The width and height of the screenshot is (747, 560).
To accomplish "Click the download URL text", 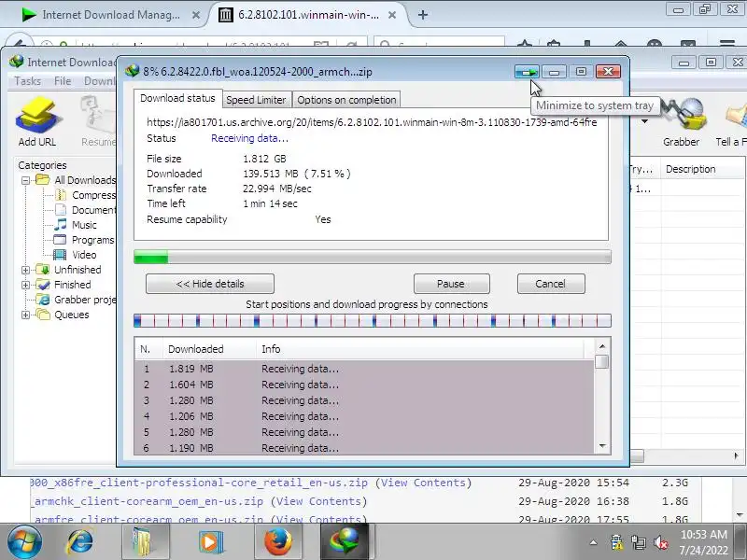I will point(372,122).
